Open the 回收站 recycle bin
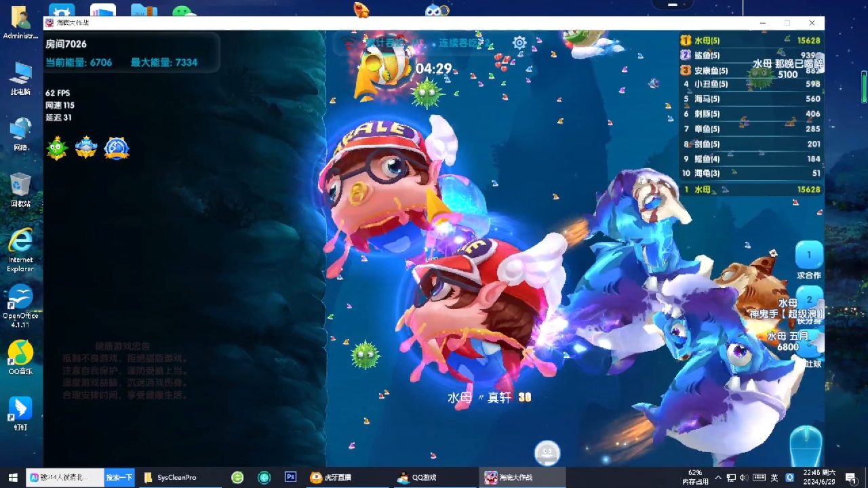868x488 pixels. coord(20,188)
